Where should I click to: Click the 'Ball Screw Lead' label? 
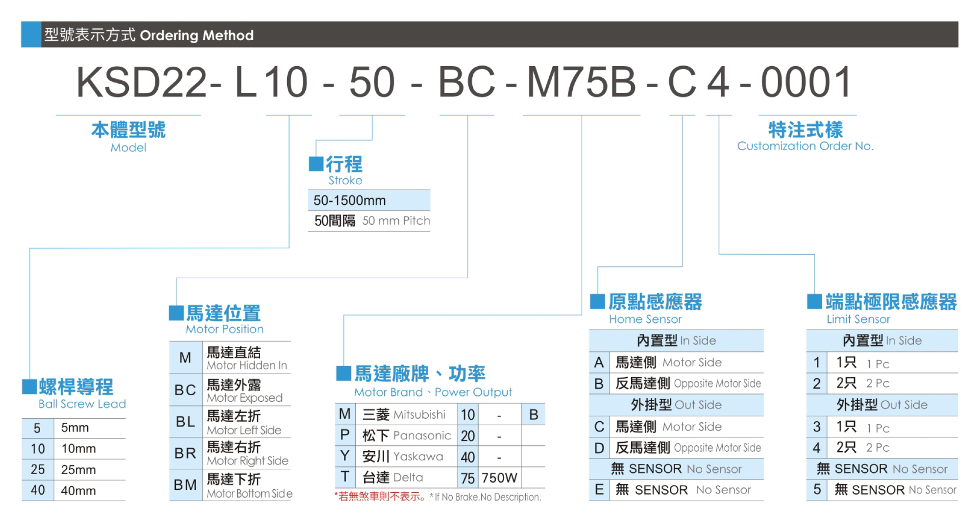click(82, 404)
